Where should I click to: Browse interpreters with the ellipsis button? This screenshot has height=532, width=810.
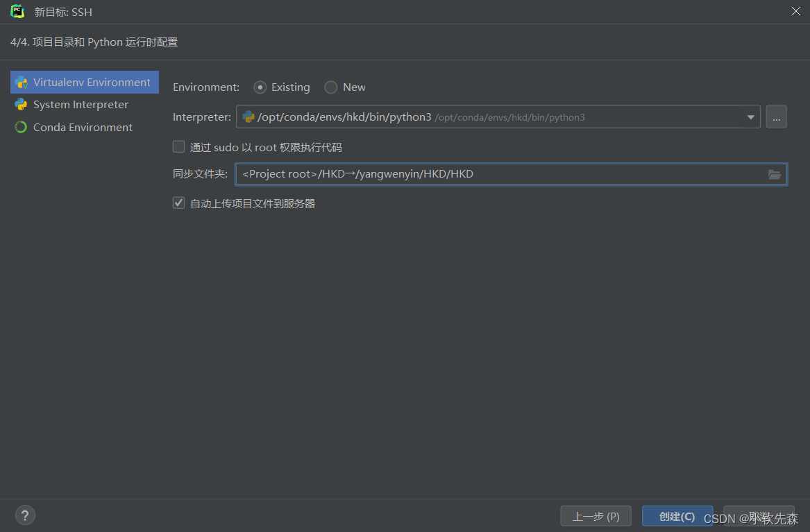click(776, 117)
